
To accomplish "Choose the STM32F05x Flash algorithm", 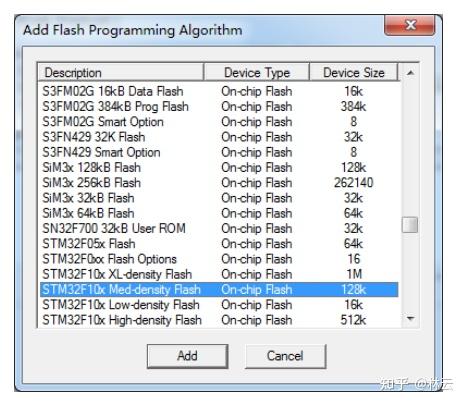I will 219,244.
